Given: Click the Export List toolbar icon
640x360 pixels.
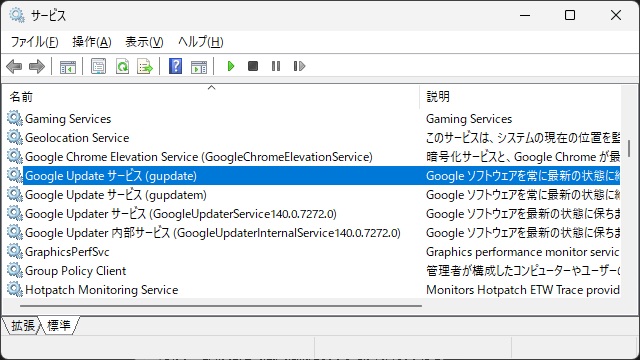Looking at the screenshot, I should click(145, 66).
